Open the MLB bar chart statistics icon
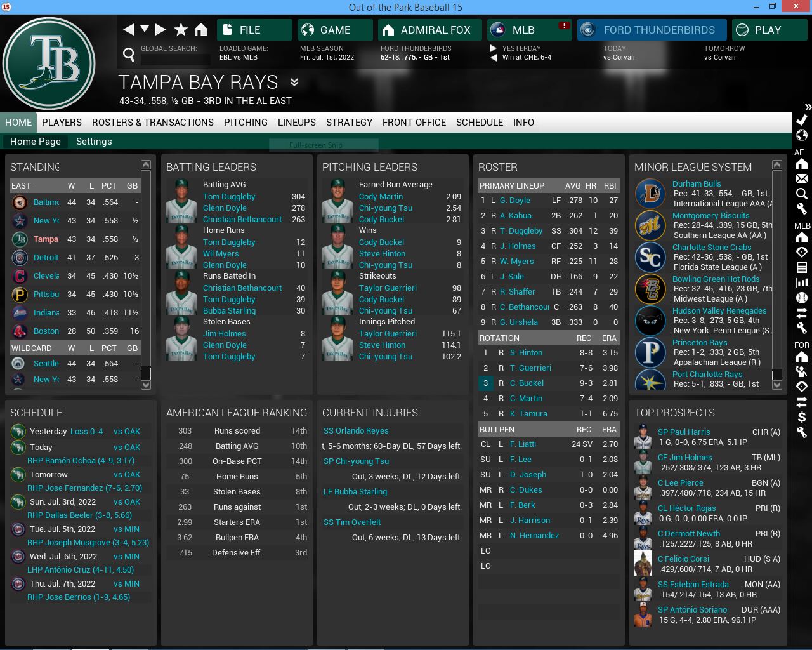 (802, 282)
